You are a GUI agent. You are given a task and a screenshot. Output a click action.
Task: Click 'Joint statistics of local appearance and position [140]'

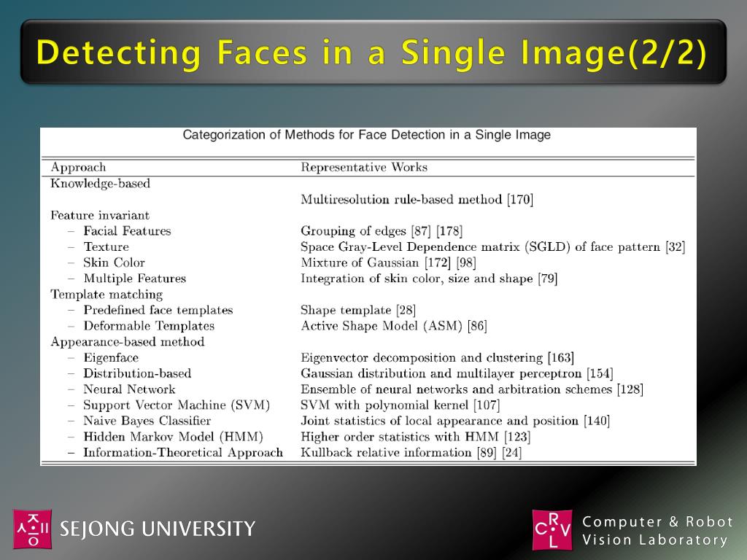(x=455, y=421)
